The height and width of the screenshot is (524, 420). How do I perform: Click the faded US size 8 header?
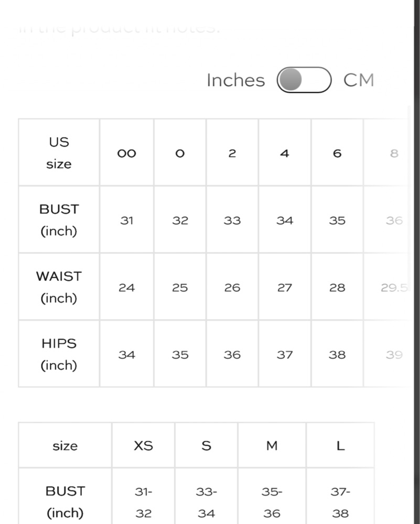394,153
